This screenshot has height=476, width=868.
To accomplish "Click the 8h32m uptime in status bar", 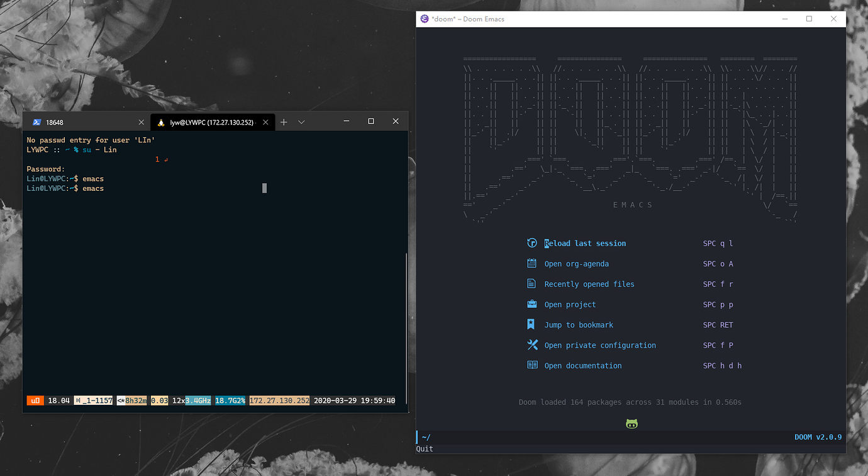I will point(136,400).
